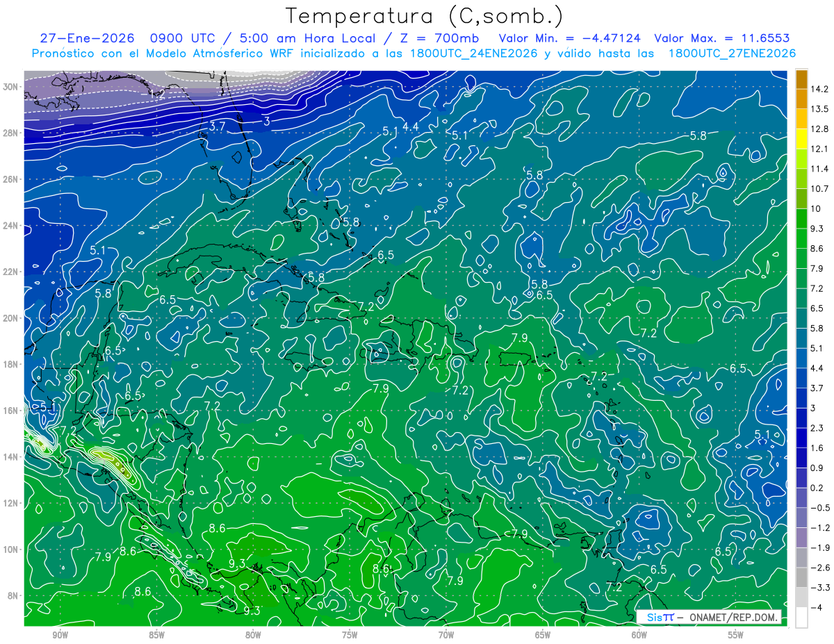The image size is (834, 644).
Task: Click the "80W" longitude axis label
Action: pos(253,635)
